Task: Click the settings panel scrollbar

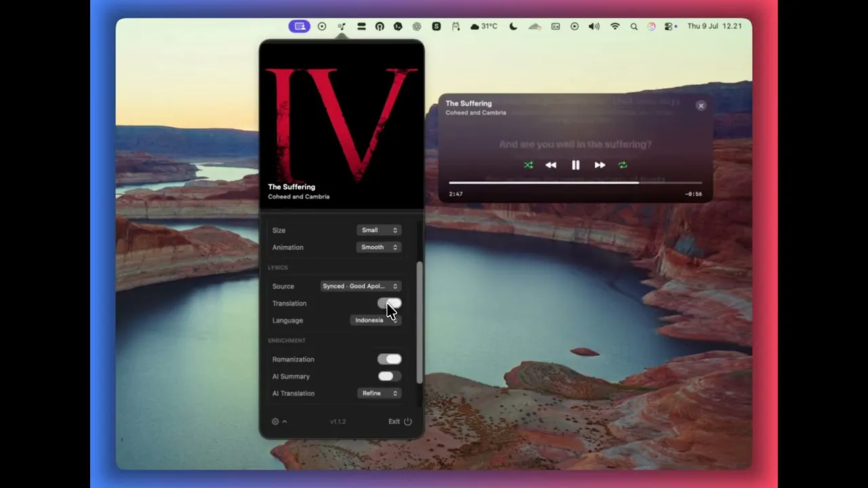Action: pyautogui.click(x=420, y=323)
